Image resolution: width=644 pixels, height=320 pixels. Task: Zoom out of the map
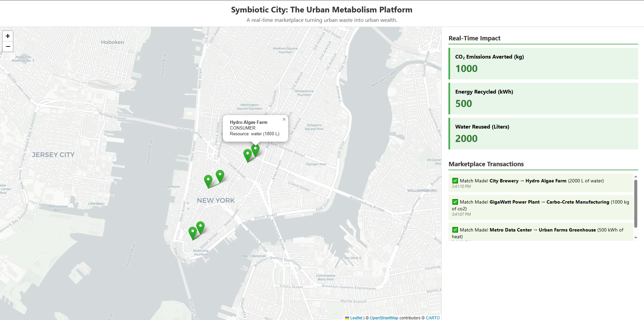click(x=8, y=46)
